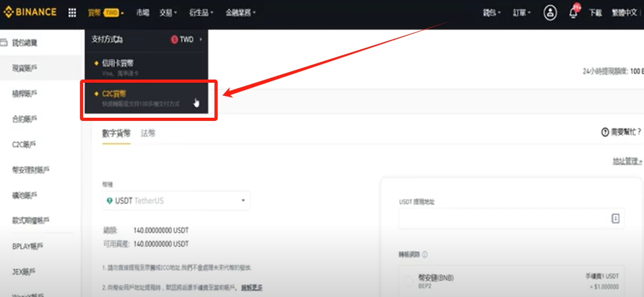
Task: Expand the TWD payment currency selector
Action: pos(186,40)
